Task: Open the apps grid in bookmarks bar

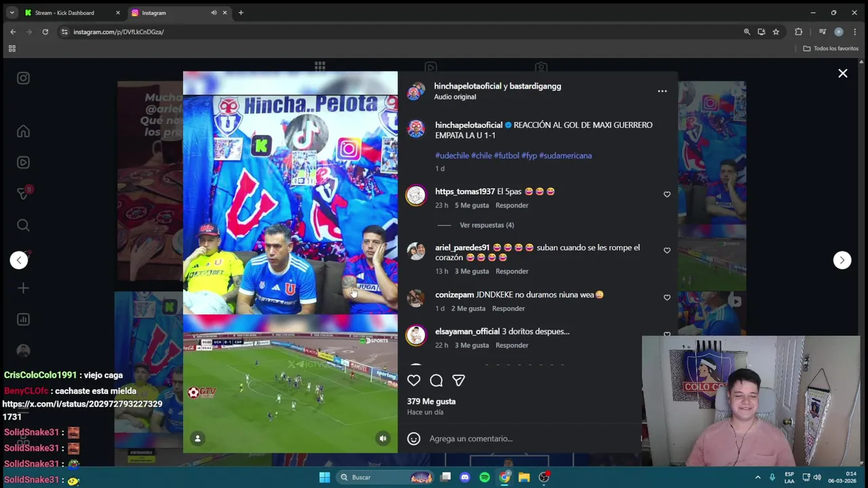Action: pyautogui.click(x=12, y=49)
